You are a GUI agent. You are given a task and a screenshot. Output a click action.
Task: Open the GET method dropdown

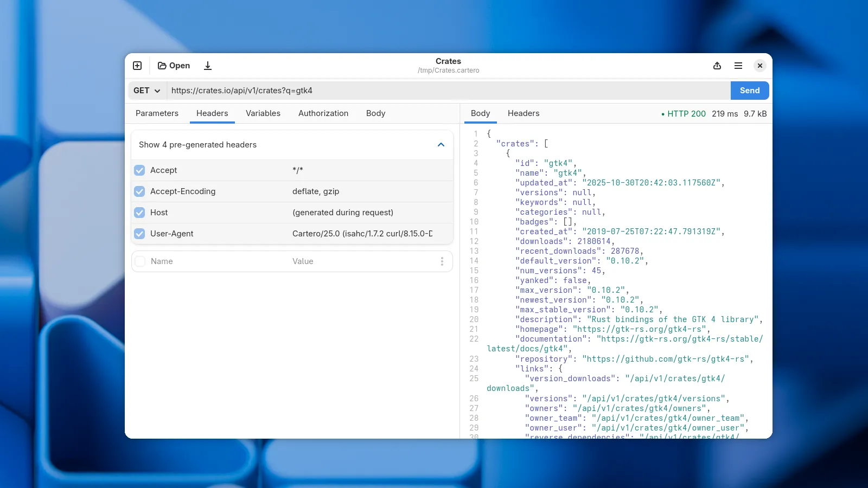tap(146, 91)
